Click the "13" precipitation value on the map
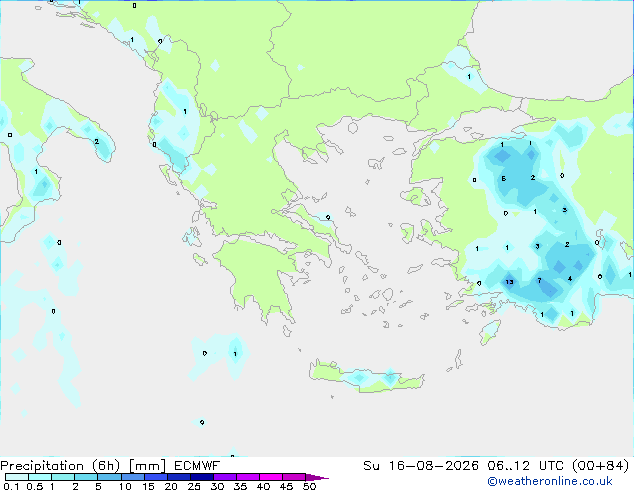This screenshot has height=490, width=634. coord(509,282)
